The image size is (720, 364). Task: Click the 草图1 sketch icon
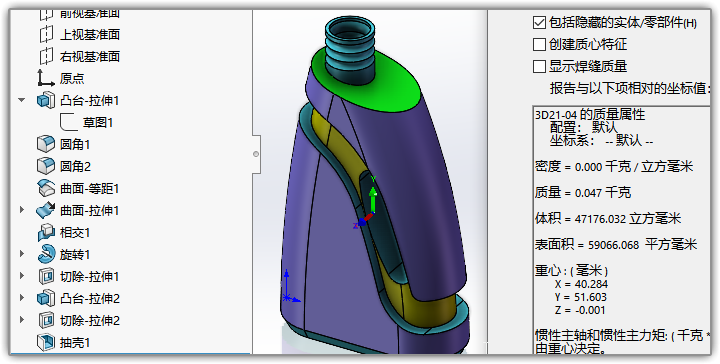pos(68,123)
